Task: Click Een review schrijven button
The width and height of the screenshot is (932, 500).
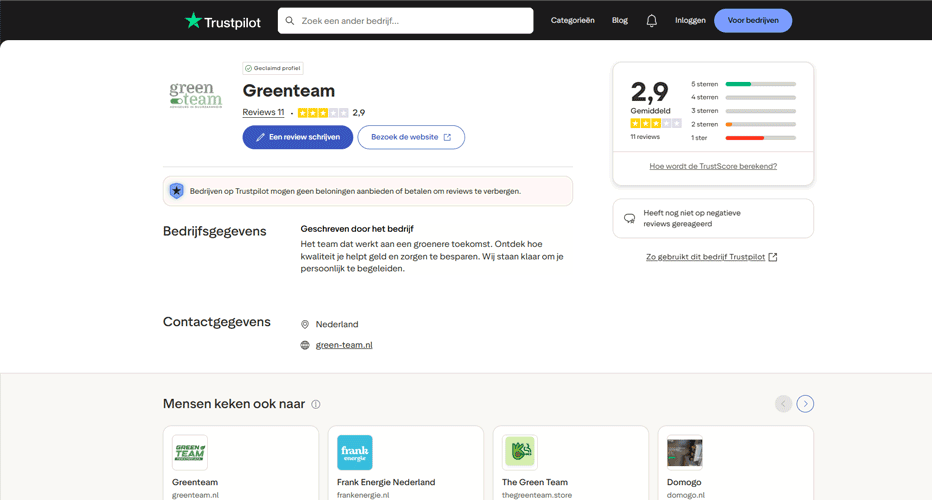Action: [x=297, y=137]
